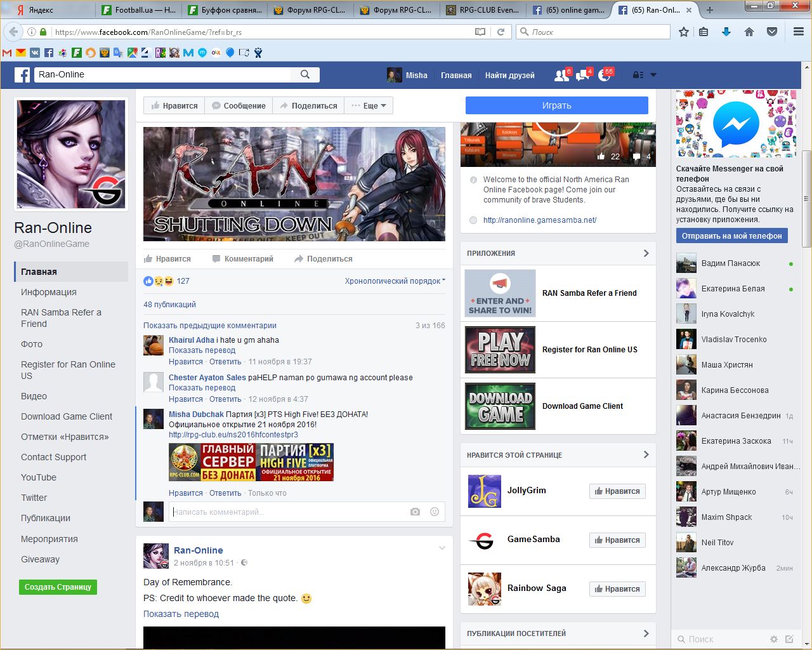Save page to Pocket icon
The height and width of the screenshot is (650, 812).
(x=772, y=32)
